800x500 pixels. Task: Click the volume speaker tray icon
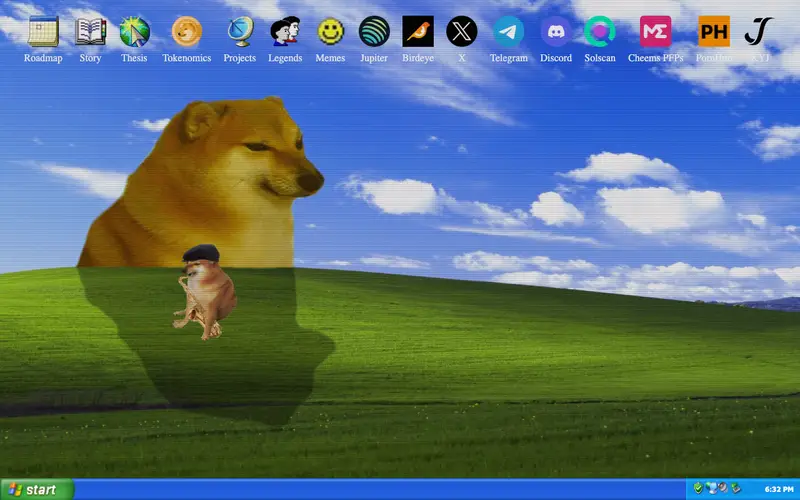(x=722, y=488)
